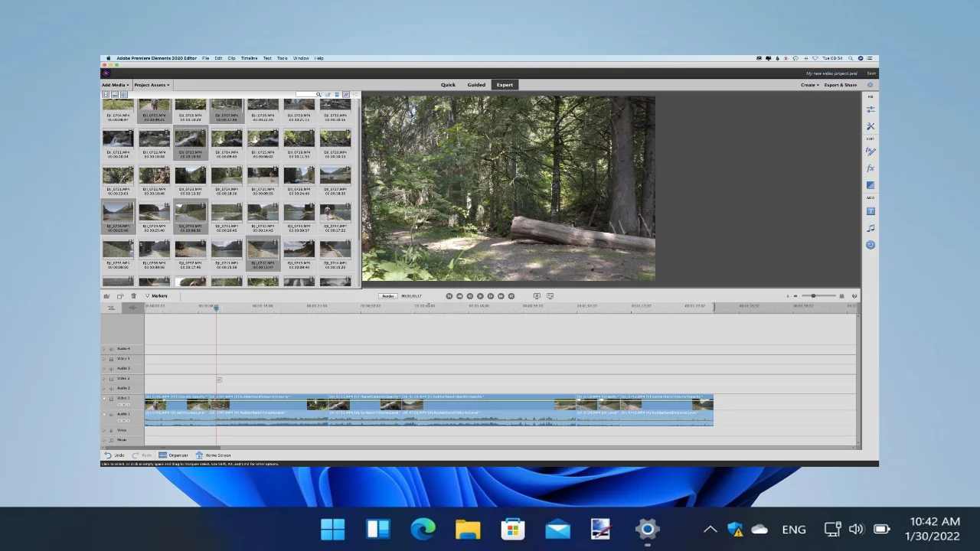Open the Applied Effects fx-pencil icon
Viewport: 980px width, 551px height.
coord(871,152)
